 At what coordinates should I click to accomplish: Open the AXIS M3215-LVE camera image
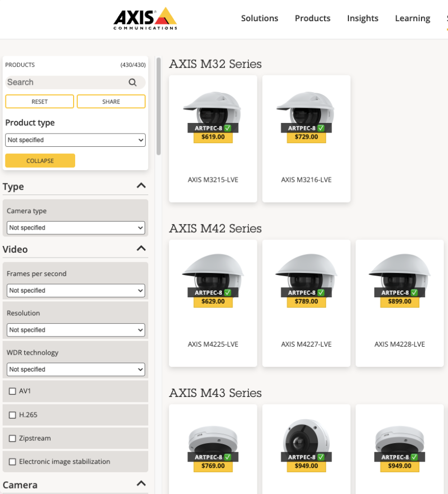(x=213, y=107)
